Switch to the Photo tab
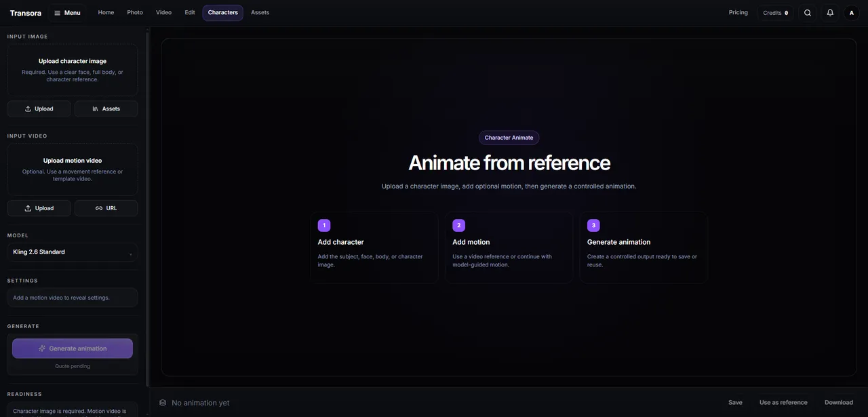 click(x=135, y=13)
